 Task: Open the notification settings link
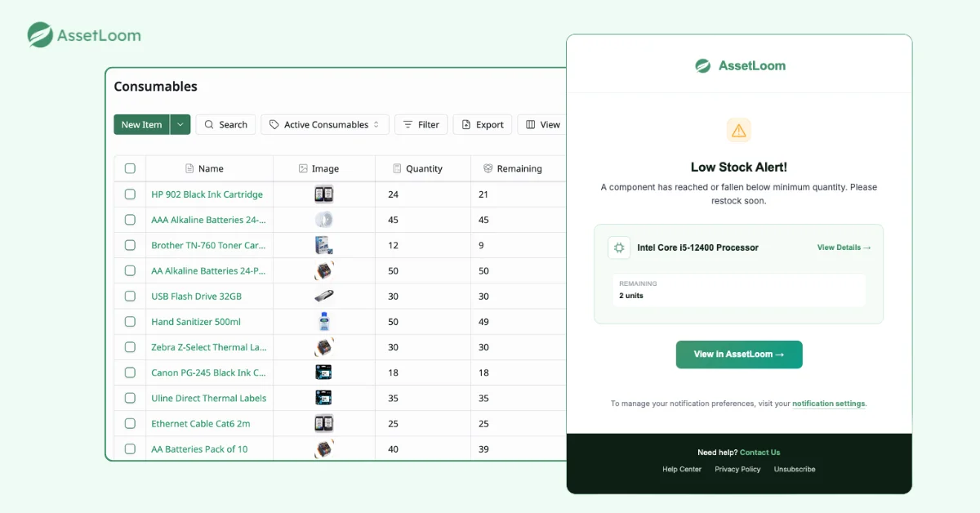(x=829, y=404)
